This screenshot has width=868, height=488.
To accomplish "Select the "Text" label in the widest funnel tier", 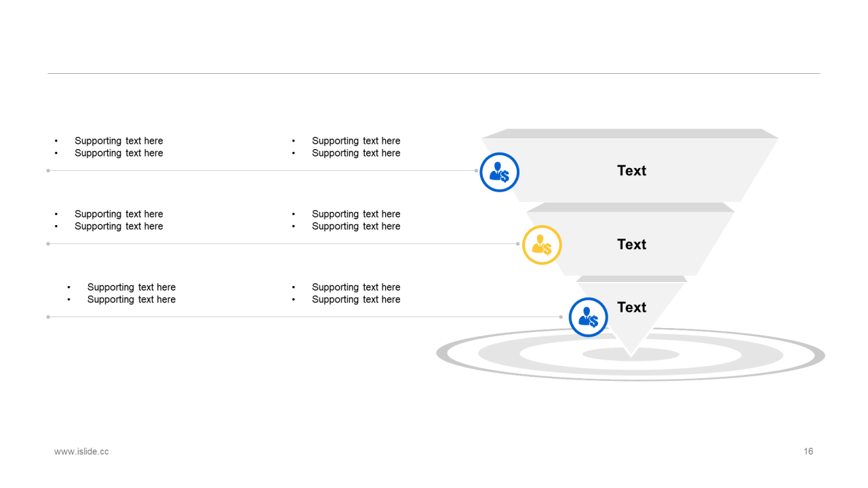I will click(x=631, y=171).
